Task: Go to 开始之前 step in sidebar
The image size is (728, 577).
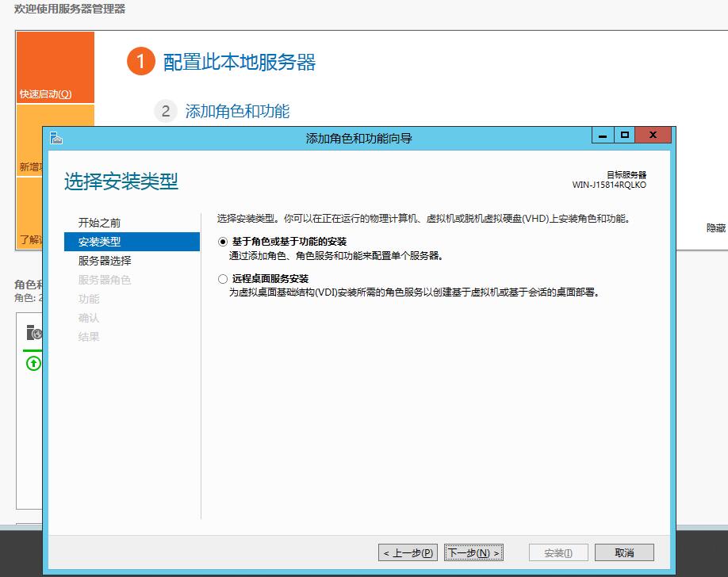Action: click(99, 223)
